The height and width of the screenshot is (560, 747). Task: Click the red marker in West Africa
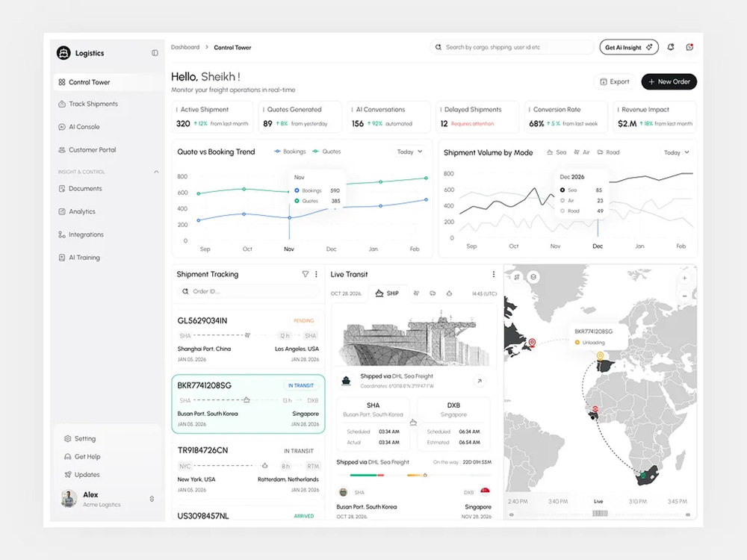click(x=595, y=409)
